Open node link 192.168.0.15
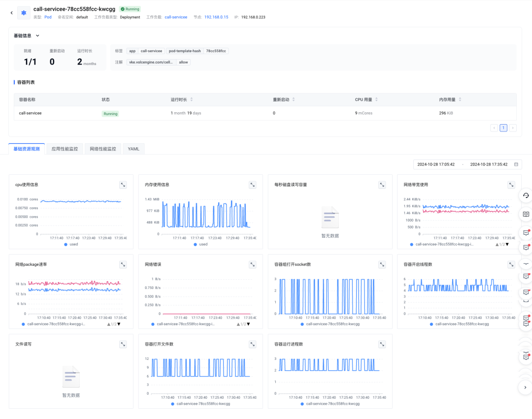This screenshot has height=419, width=532. point(216,17)
